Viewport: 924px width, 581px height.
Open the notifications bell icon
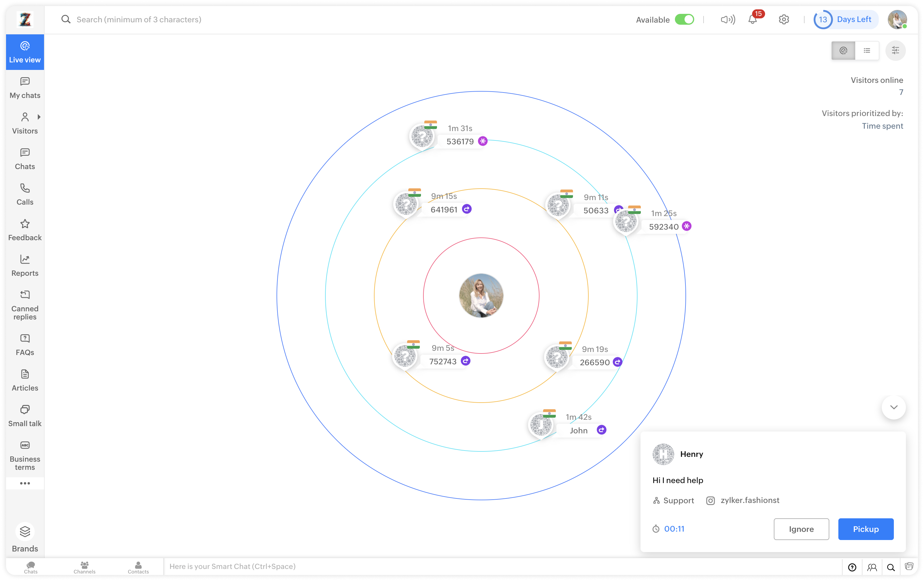coord(752,20)
